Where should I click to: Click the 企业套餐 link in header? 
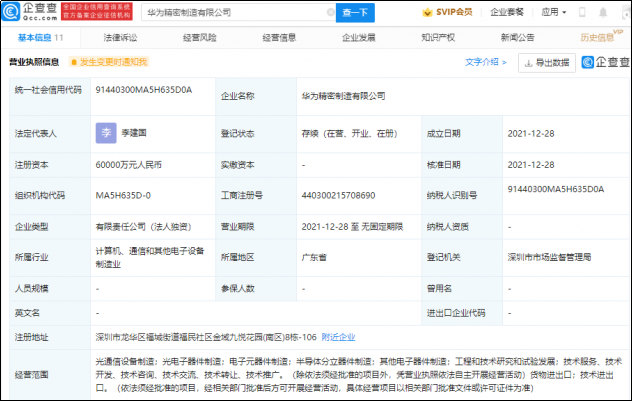510,14
